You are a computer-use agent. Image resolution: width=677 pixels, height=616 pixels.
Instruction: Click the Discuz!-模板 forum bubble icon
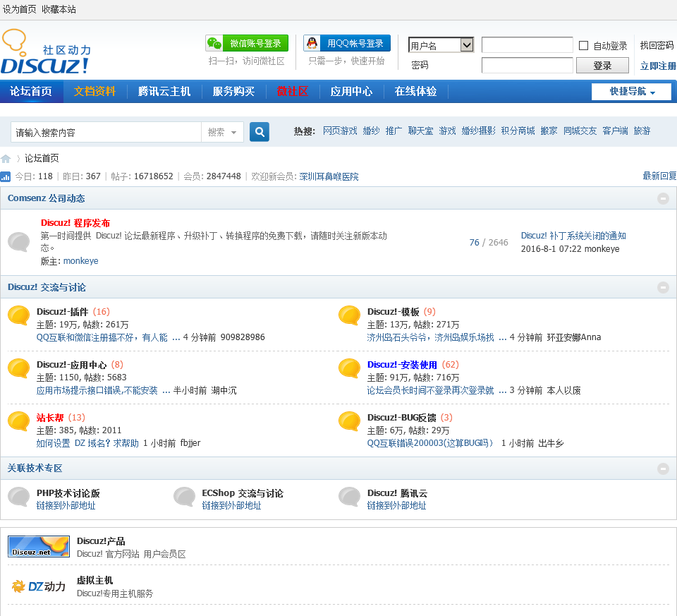click(x=350, y=315)
